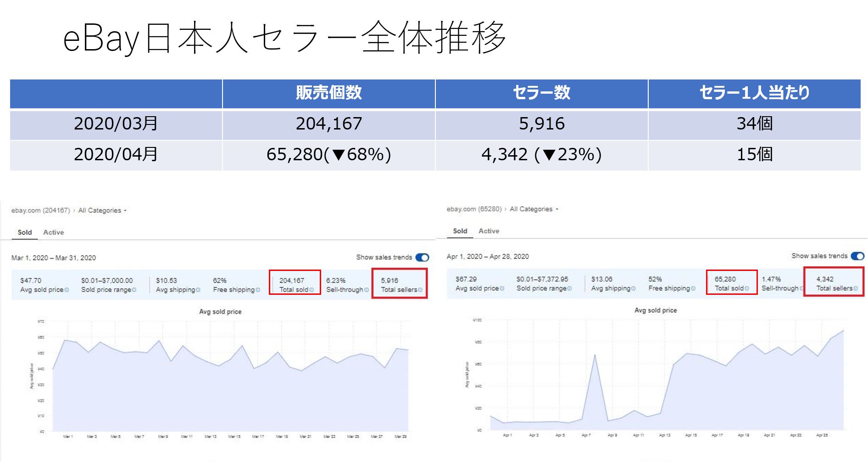Click Apr 1, 2020 – Apr 28, 2020 date range

coord(488,256)
